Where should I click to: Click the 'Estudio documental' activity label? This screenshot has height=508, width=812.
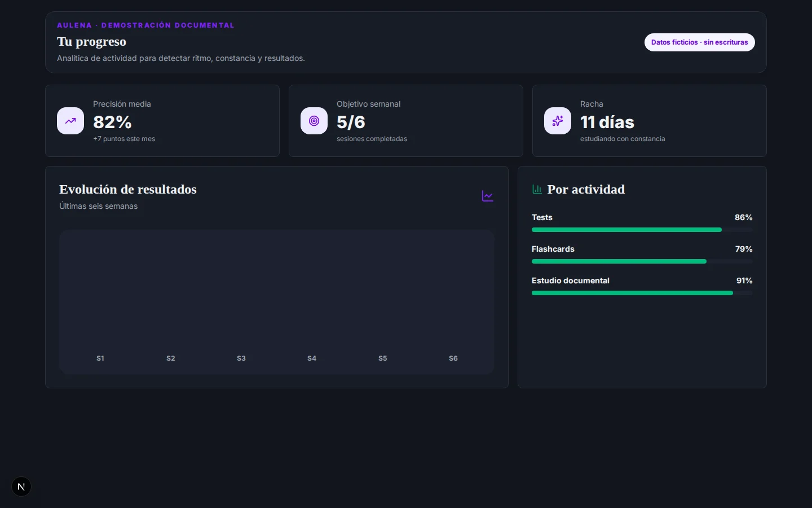click(x=571, y=281)
